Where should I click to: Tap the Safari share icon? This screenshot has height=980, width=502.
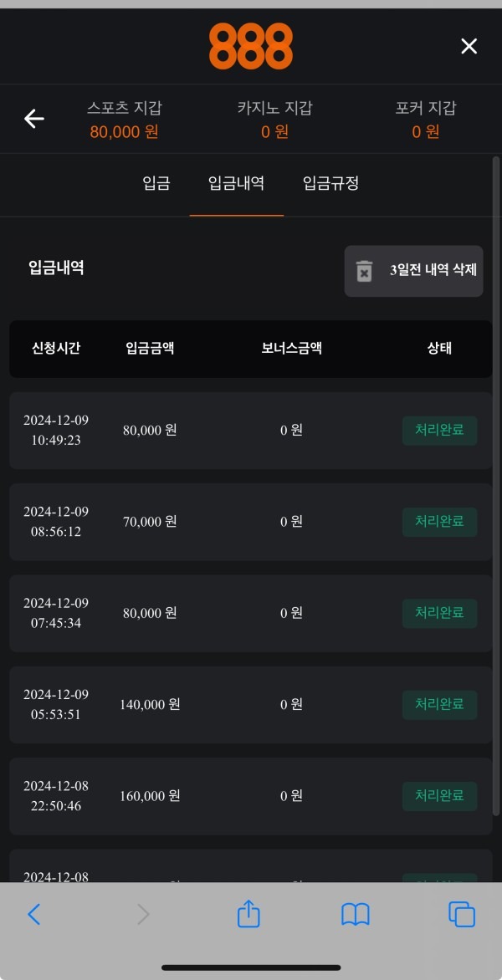coord(248,914)
